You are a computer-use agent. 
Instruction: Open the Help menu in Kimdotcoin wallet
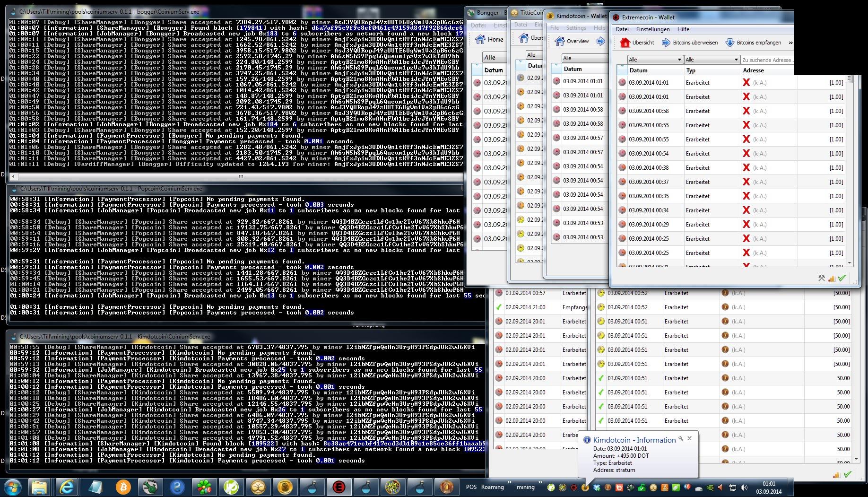(x=599, y=28)
